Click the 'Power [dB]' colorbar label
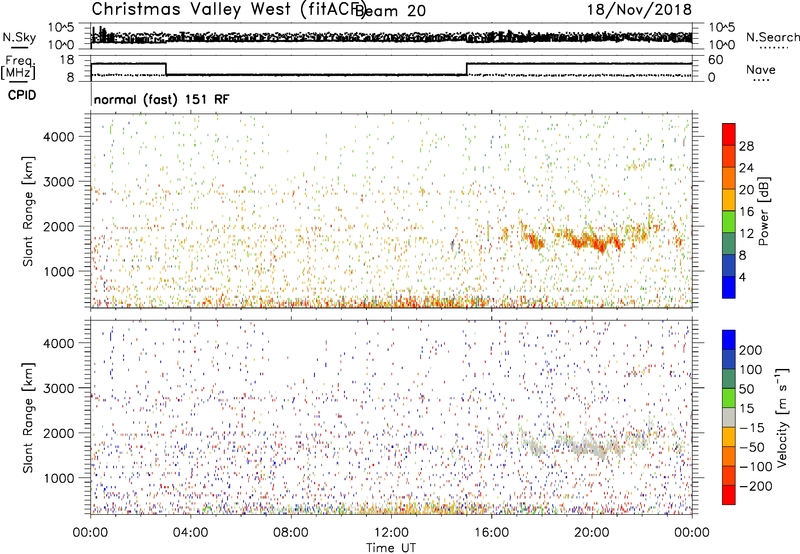The width and height of the screenshot is (800, 554). (764, 211)
